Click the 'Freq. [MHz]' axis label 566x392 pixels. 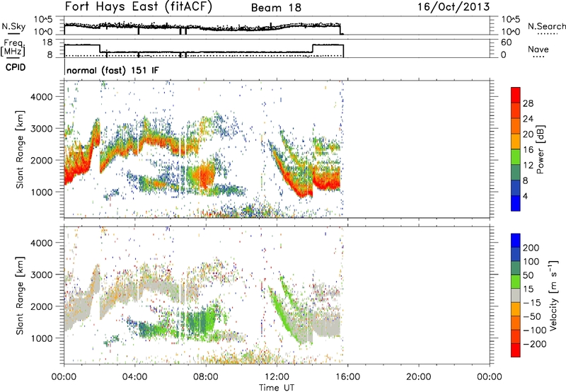point(13,47)
